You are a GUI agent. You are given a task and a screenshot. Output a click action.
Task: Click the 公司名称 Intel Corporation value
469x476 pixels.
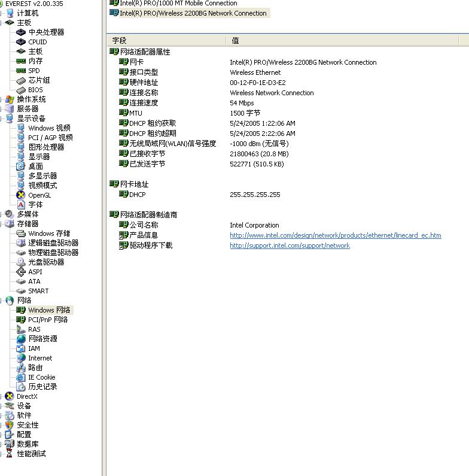click(254, 225)
